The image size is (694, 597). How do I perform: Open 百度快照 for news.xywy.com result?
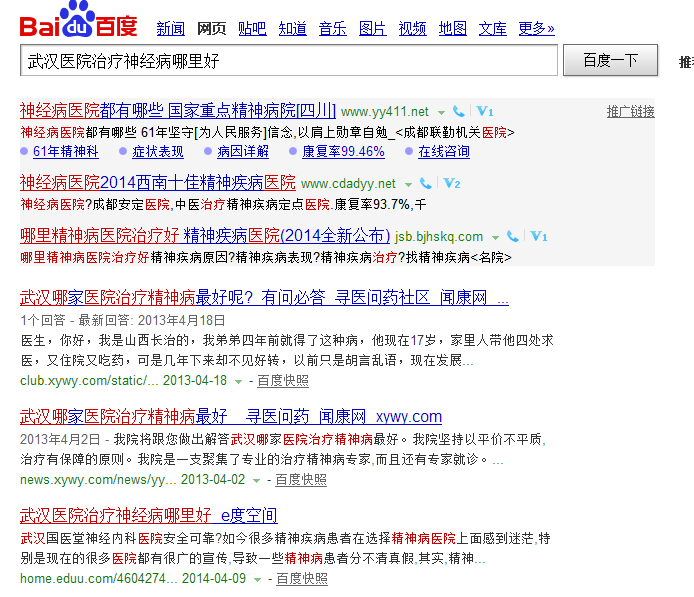point(301,480)
